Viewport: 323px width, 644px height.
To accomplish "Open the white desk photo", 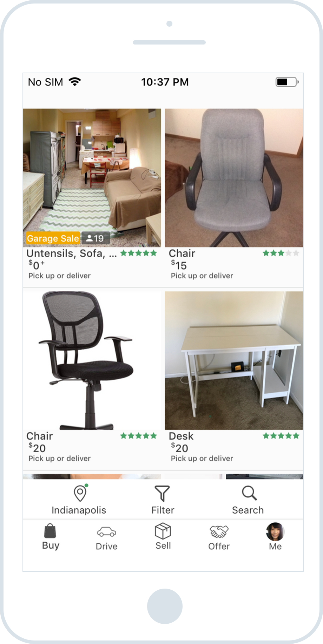I will pyautogui.click(x=234, y=360).
